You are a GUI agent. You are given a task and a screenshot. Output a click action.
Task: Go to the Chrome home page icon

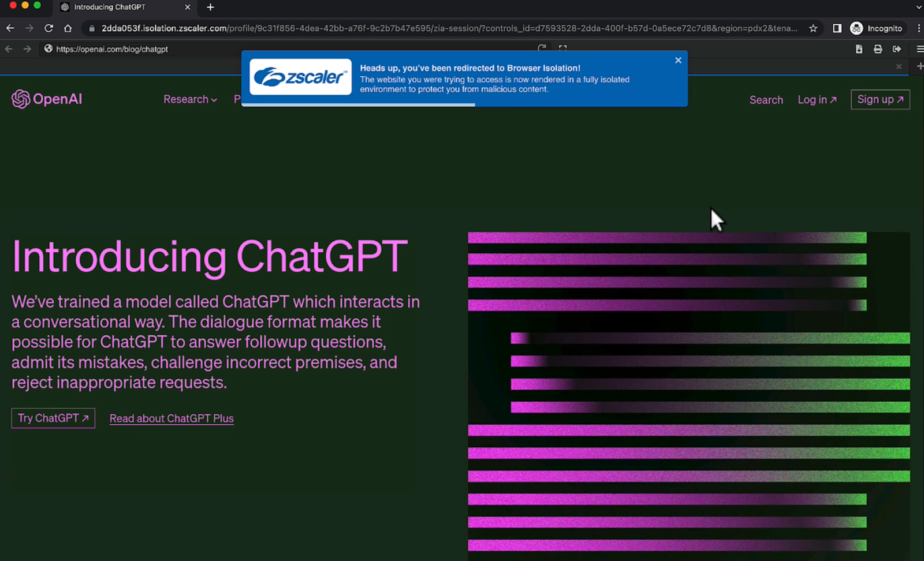[68, 28]
